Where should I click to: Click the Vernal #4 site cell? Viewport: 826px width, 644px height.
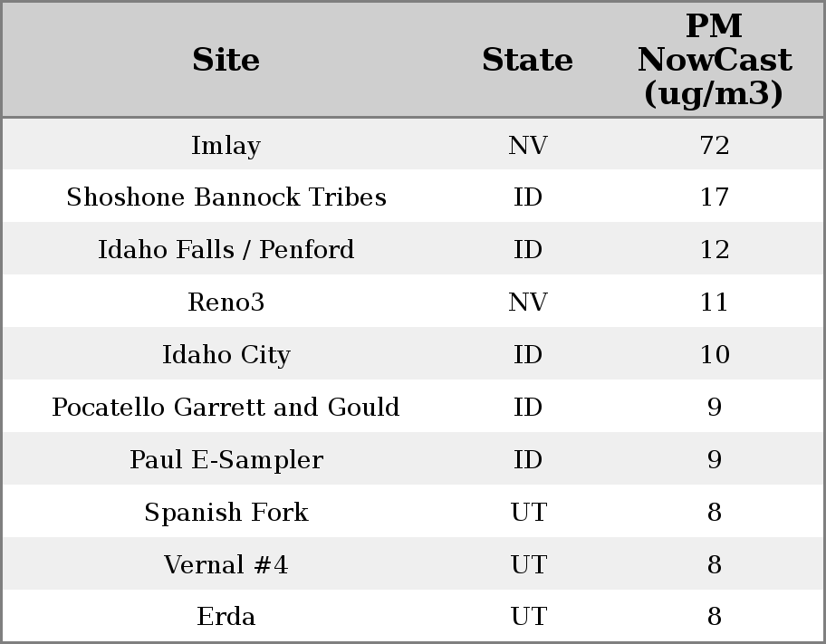pos(226,565)
